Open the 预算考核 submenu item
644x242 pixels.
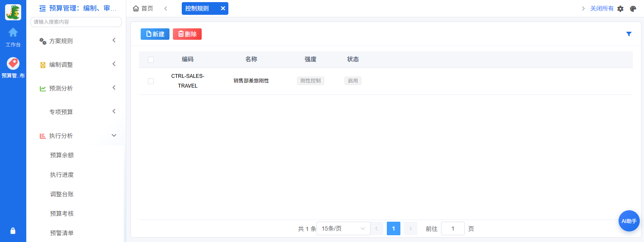tap(62, 214)
